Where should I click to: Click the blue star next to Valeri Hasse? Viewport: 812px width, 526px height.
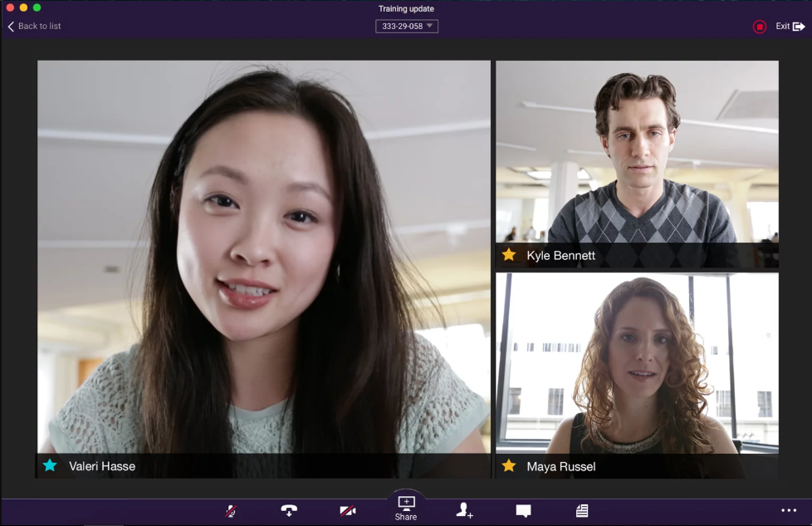coord(50,465)
